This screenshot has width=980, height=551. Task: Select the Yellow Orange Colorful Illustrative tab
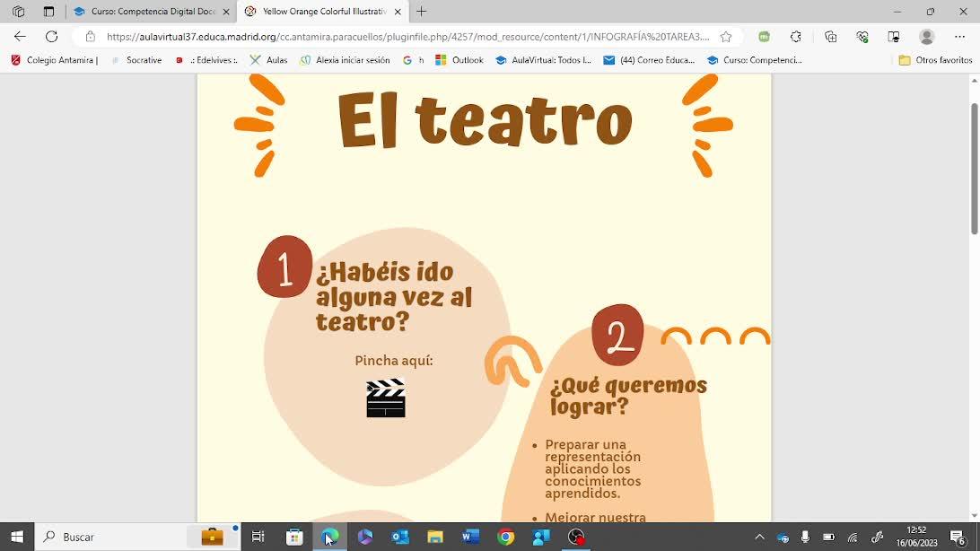(x=322, y=12)
